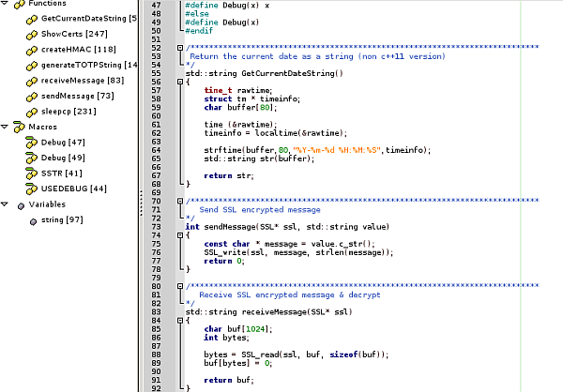Collapse the Macros tree group
Image resolution: width=563 pixels, height=392 pixels.
(6, 127)
